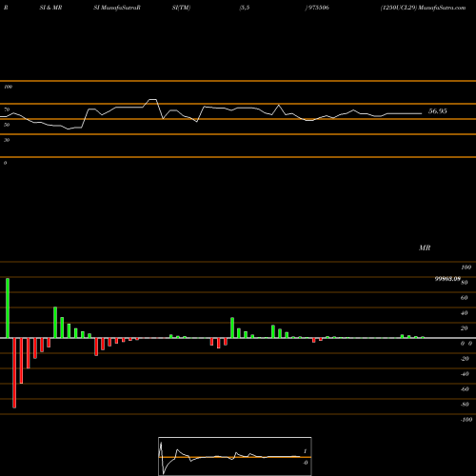
Task: Click the end of the RSI line near 56.95
Action: coord(421,113)
